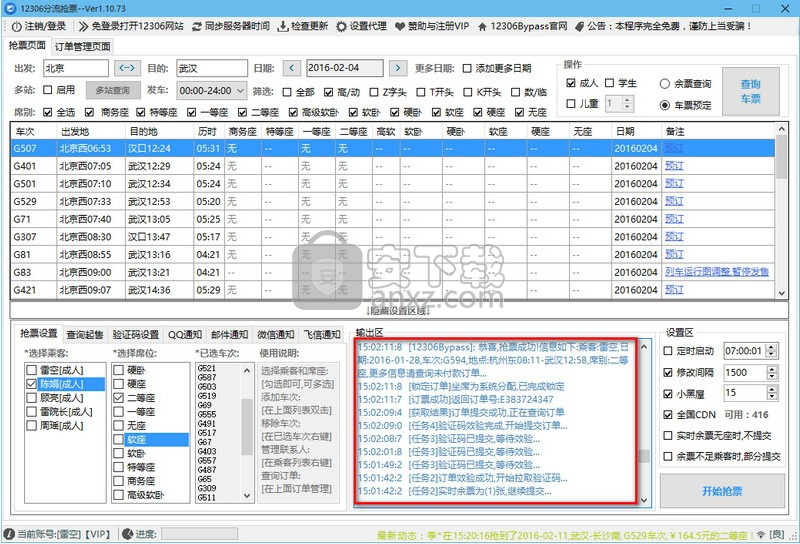
Task: Toggle 多站 启用 checkbox
Action: click(x=47, y=90)
